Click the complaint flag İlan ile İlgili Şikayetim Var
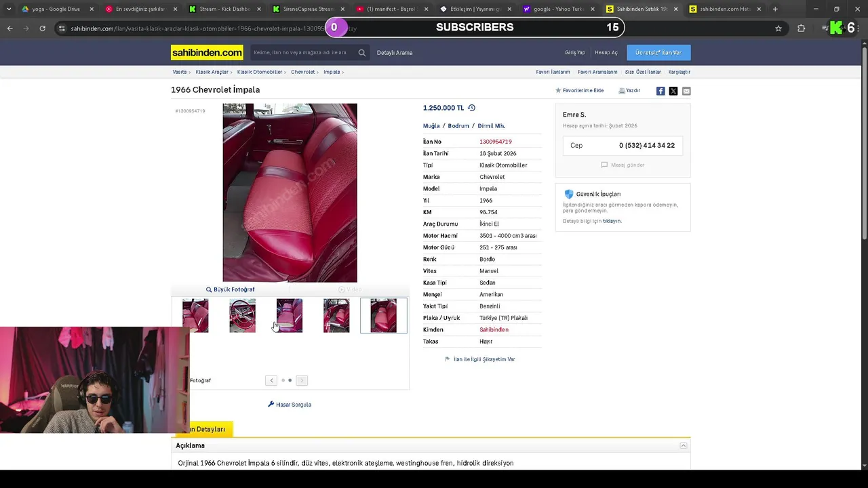This screenshot has width=868, height=488. [480, 359]
